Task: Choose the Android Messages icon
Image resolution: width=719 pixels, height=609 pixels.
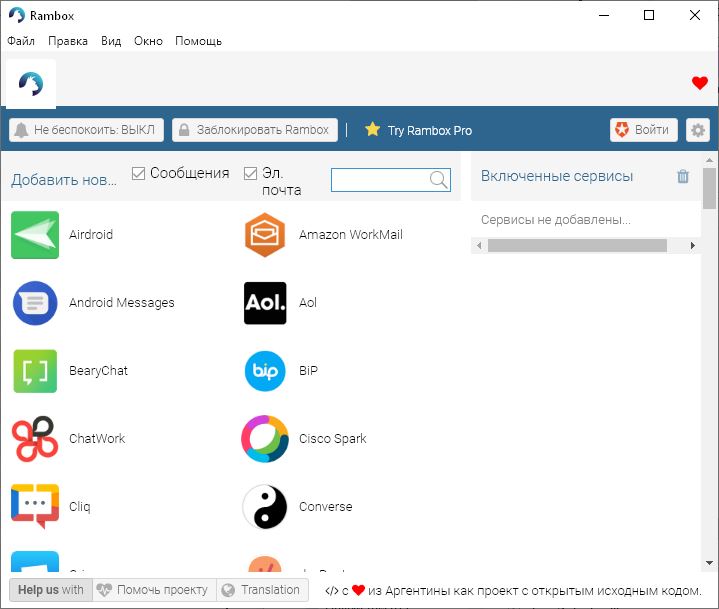Action: (x=35, y=303)
